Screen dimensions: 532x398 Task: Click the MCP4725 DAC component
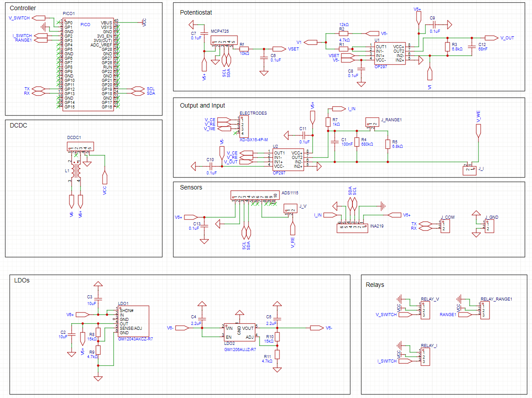[x=223, y=40]
